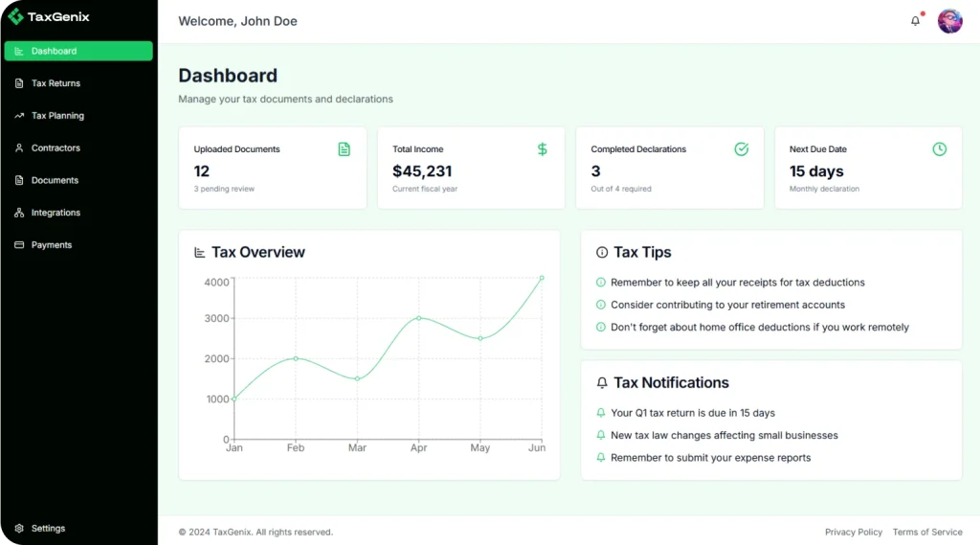Click the Next Due Date clock icon
This screenshot has width=980, height=545.
[x=940, y=149]
